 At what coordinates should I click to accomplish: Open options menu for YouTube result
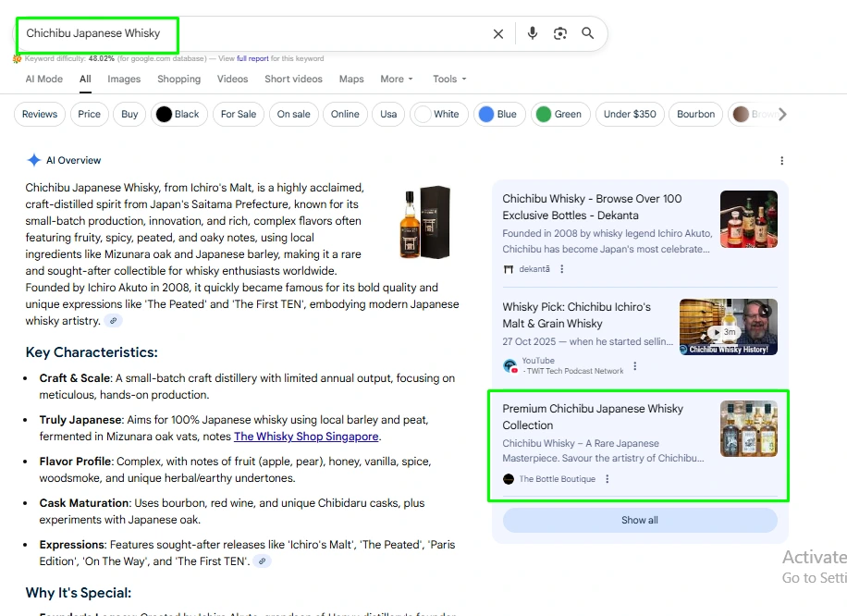point(635,366)
